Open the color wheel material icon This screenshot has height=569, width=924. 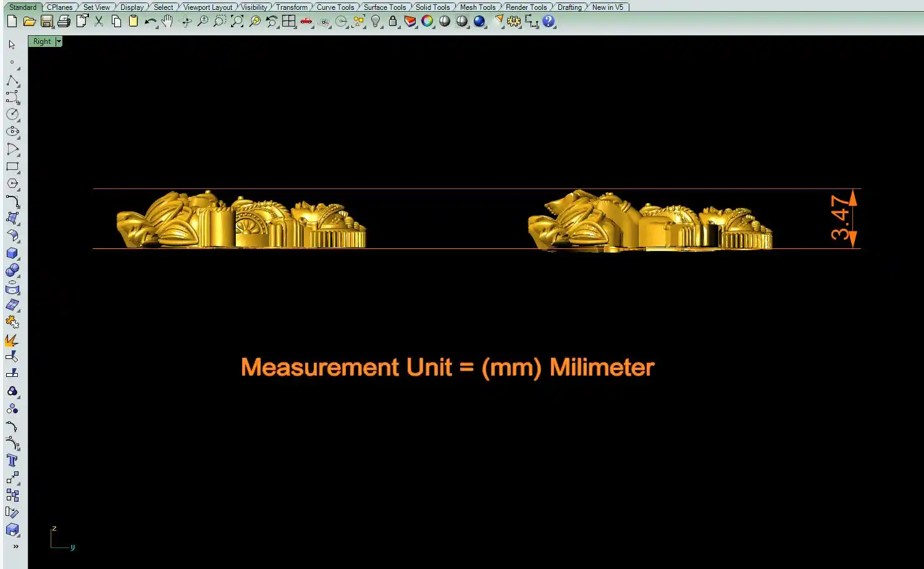point(427,22)
